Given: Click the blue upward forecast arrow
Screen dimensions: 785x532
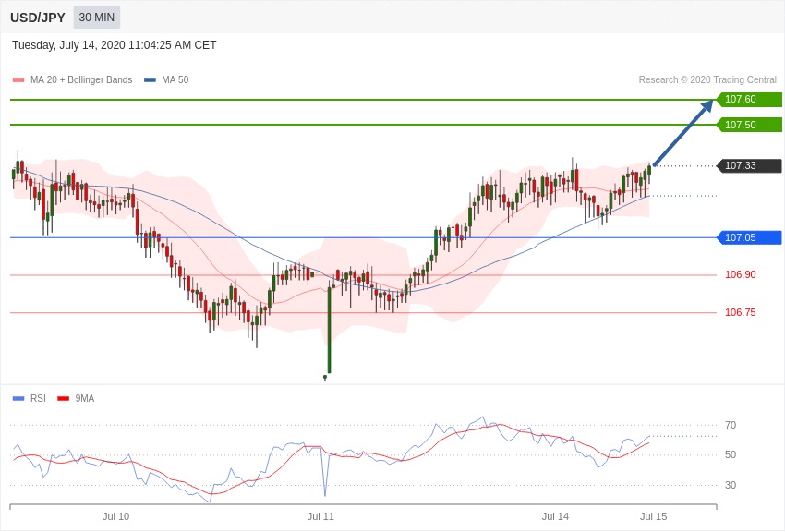Looking at the screenshot, I should pos(683,133).
